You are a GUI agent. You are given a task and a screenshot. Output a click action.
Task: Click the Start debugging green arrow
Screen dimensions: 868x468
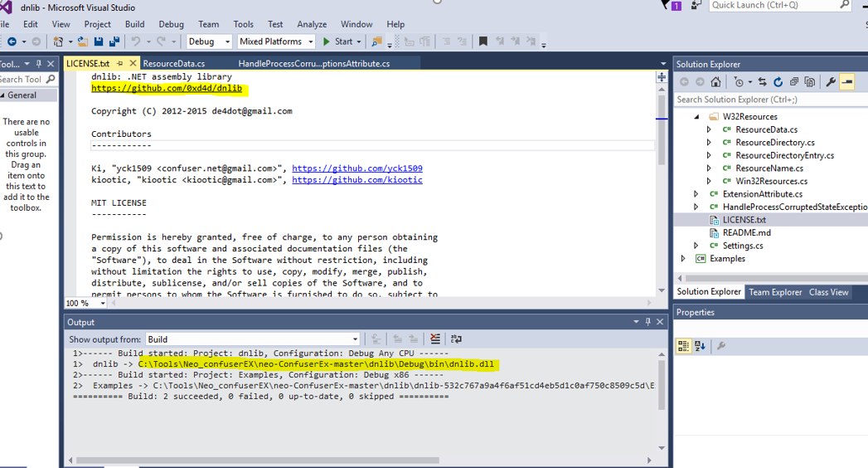(x=326, y=41)
